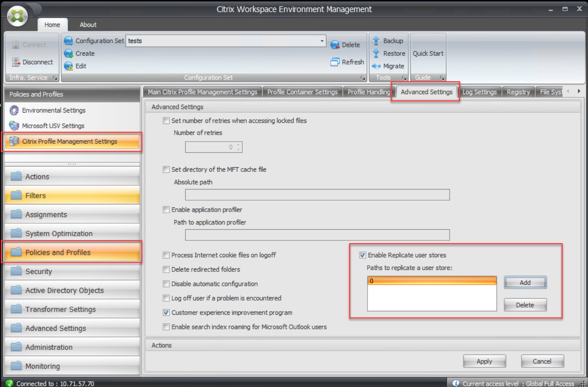The height and width of the screenshot is (387, 588).
Task: Click the Migrate tool icon
Action: pos(376,66)
